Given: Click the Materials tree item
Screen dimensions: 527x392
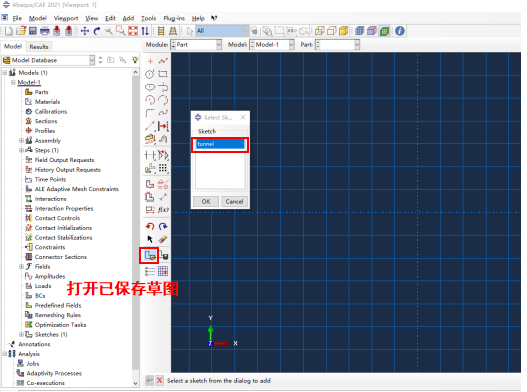Looking at the screenshot, I should pyautogui.click(x=47, y=102).
